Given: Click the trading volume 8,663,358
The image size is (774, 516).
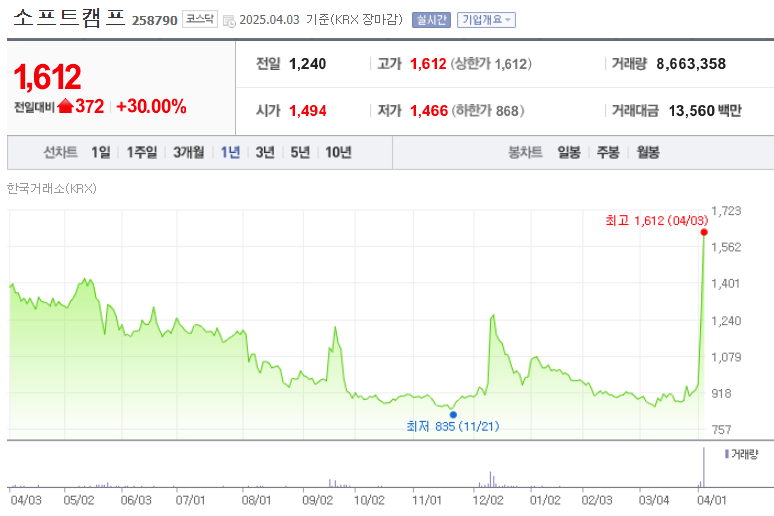Looking at the screenshot, I should tap(691, 64).
